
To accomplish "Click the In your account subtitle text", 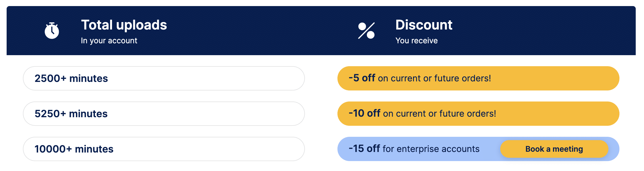I will coord(109,41).
